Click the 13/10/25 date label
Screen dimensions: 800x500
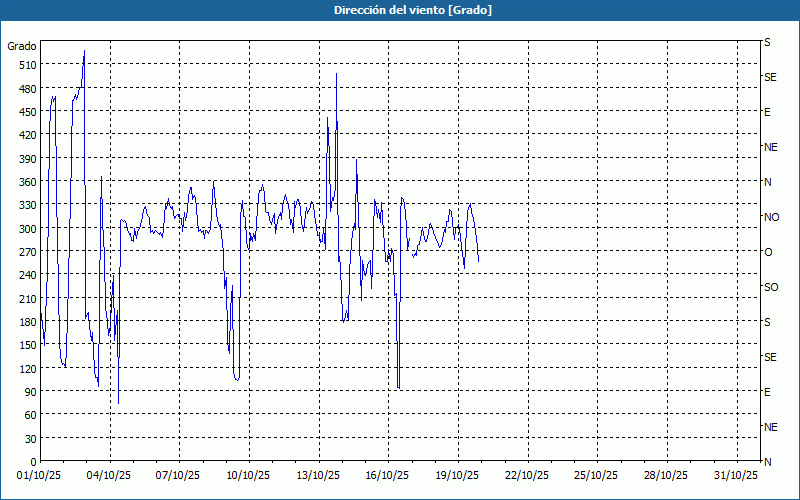pyautogui.click(x=318, y=475)
